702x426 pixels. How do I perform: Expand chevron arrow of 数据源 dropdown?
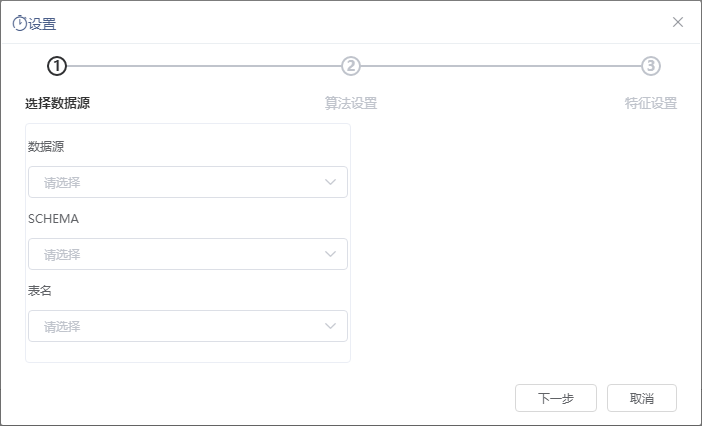pos(330,182)
